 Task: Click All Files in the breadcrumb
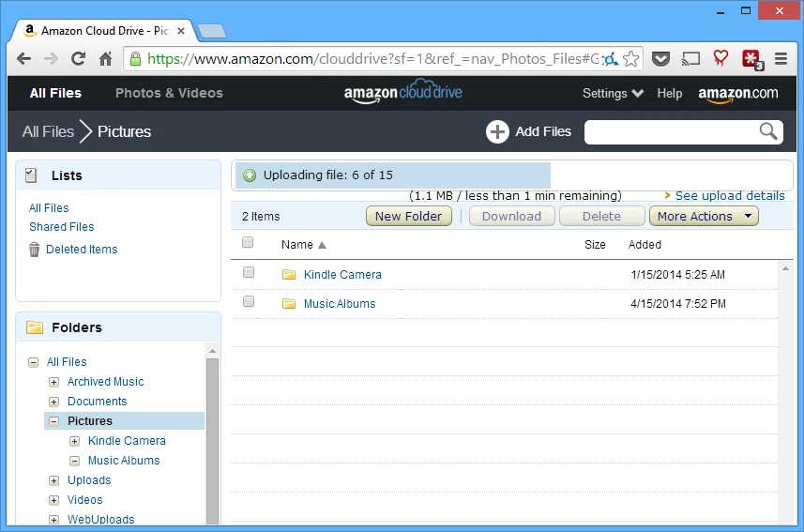(x=48, y=132)
